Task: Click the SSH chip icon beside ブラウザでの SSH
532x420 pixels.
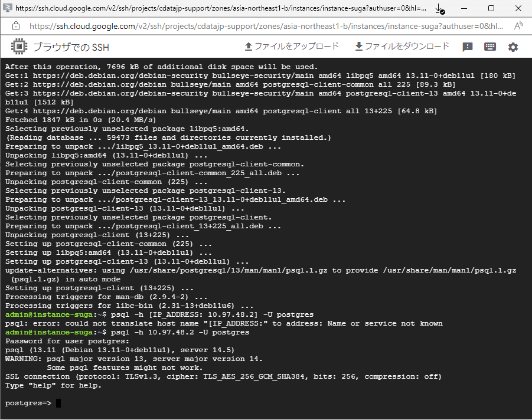Action: [x=19, y=47]
